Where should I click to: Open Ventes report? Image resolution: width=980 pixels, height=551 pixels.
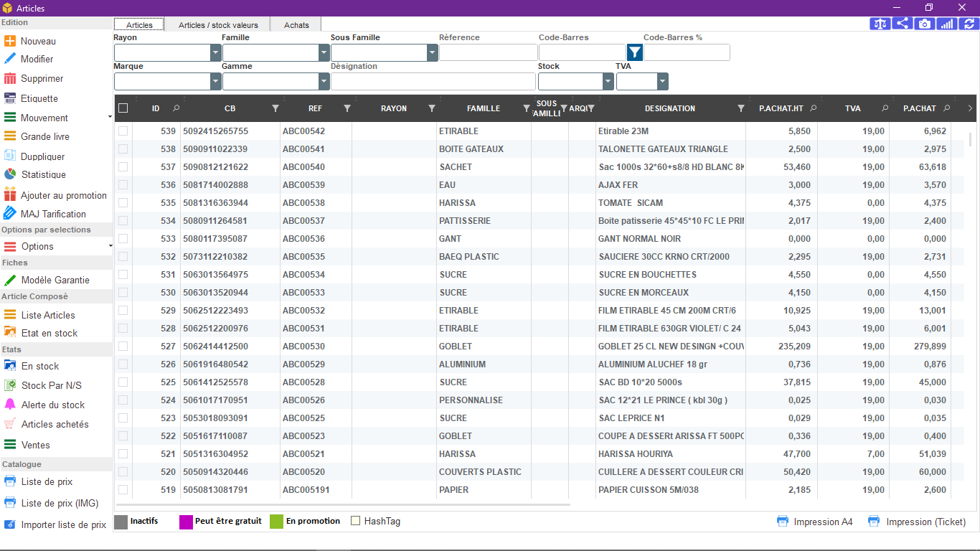(x=27, y=445)
